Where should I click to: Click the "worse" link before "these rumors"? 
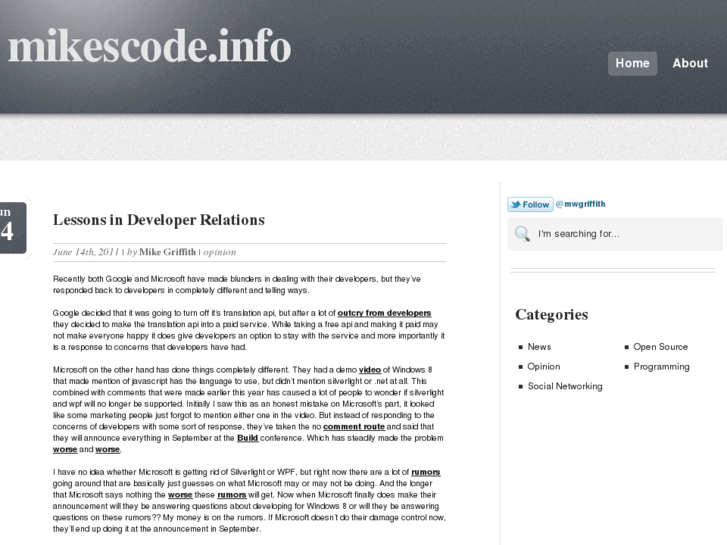tap(180, 495)
